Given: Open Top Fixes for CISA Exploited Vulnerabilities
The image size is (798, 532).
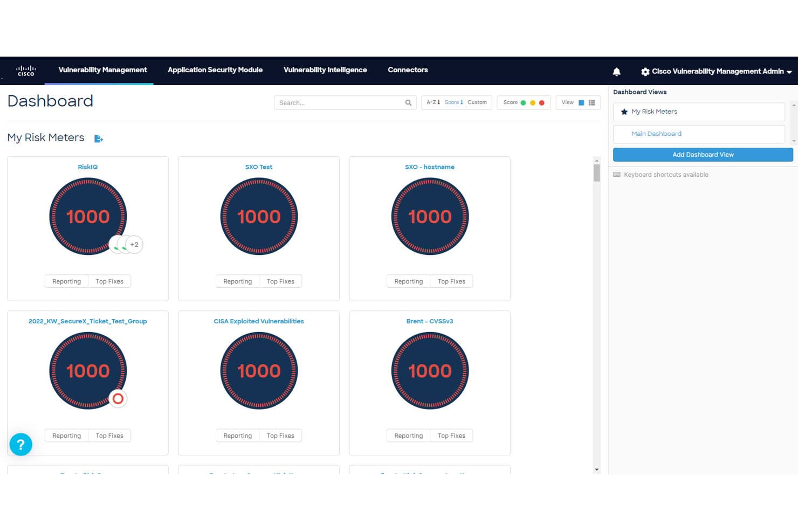Looking at the screenshot, I should click(280, 436).
